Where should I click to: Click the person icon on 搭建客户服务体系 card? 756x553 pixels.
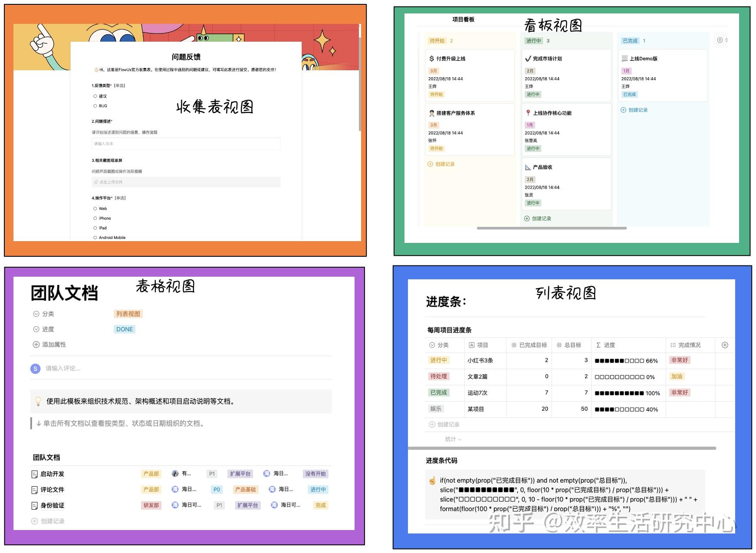pyautogui.click(x=432, y=113)
